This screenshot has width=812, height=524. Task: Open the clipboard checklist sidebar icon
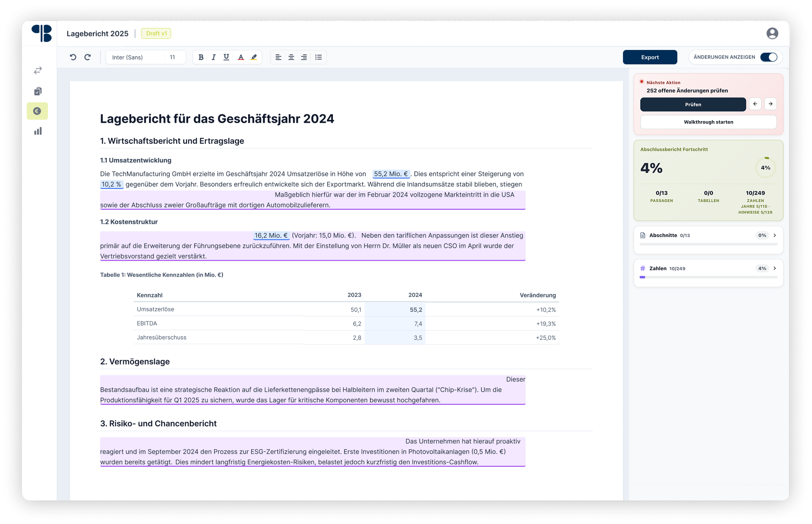pos(38,91)
